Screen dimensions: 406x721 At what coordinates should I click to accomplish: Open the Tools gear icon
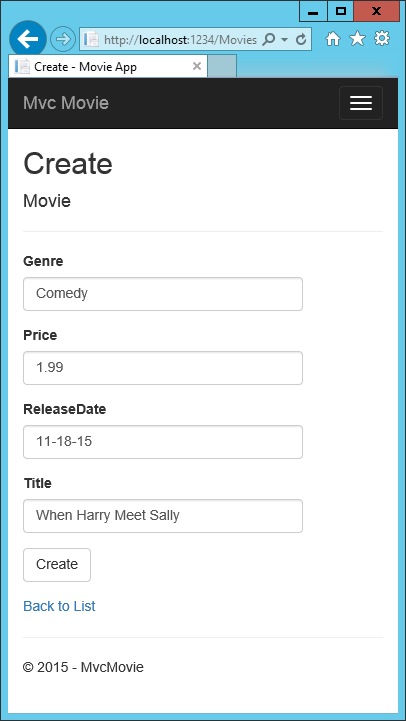click(382, 39)
